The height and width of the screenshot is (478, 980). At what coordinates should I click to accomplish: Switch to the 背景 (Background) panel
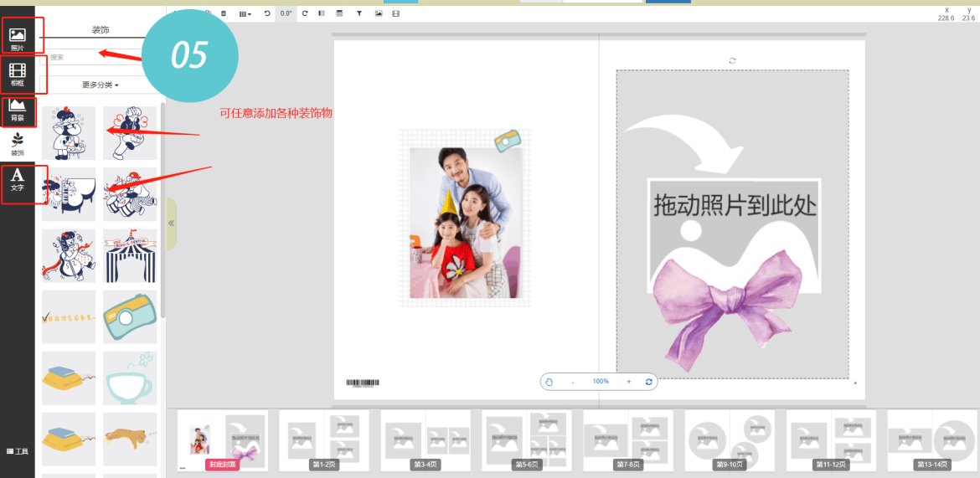click(17, 109)
